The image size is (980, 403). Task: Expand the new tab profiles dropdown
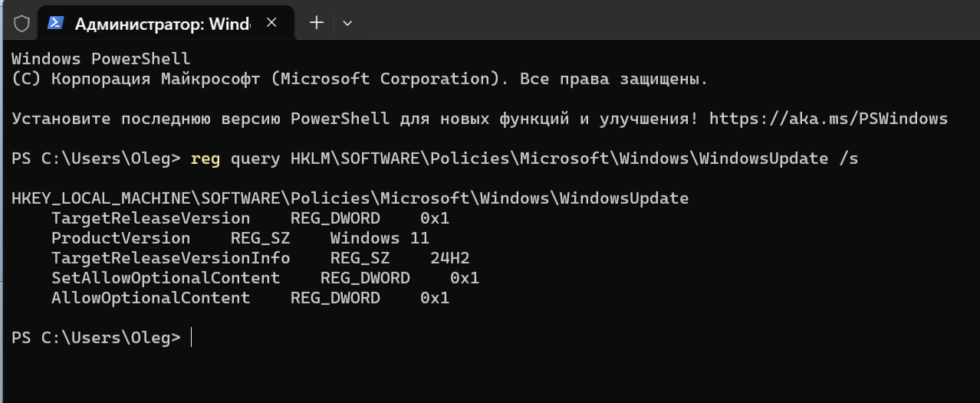click(347, 24)
